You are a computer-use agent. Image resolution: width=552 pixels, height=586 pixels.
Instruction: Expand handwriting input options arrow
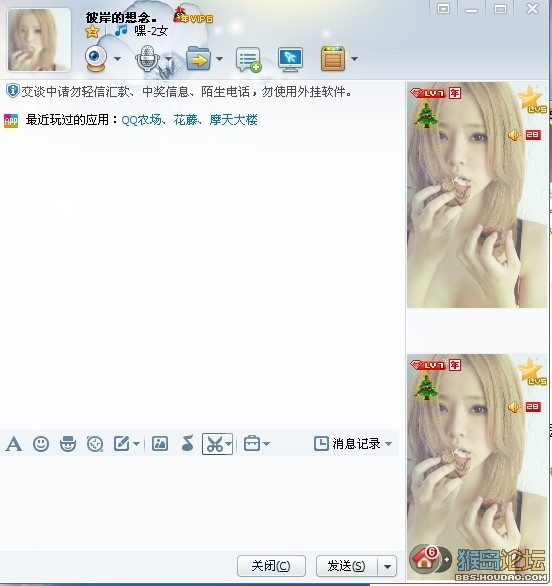(136, 444)
